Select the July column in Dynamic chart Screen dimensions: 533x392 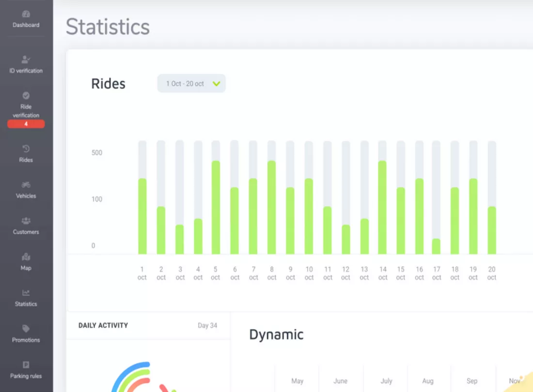(x=386, y=381)
